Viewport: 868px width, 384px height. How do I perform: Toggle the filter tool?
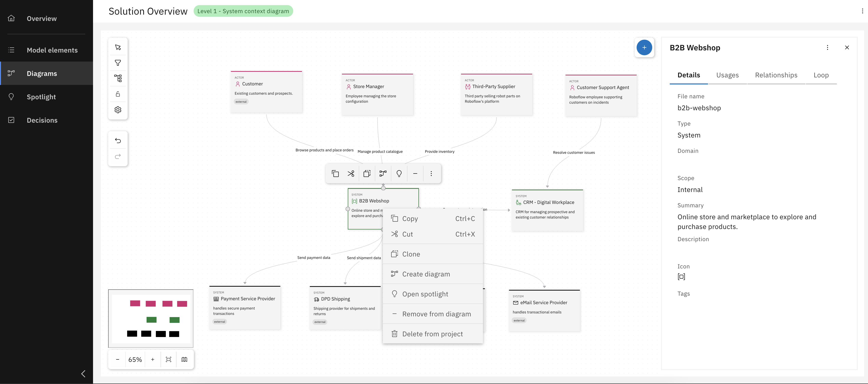(x=118, y=63)
